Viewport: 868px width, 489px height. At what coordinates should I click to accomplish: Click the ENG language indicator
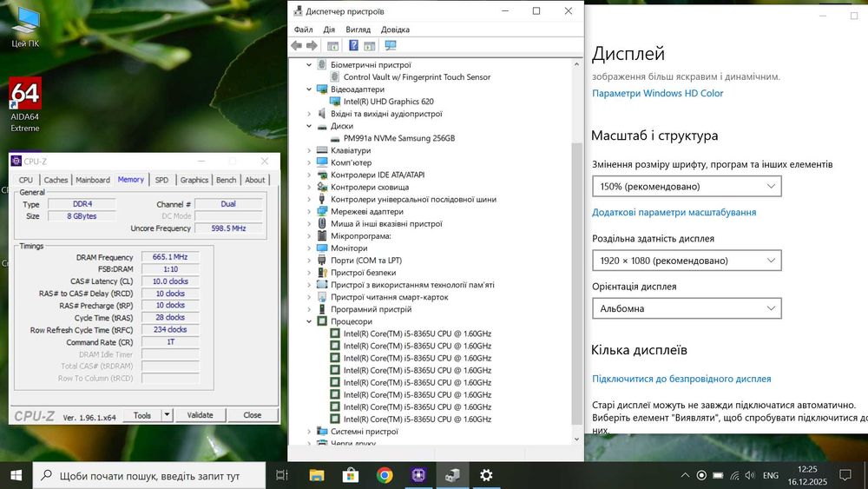coord(771,475)
